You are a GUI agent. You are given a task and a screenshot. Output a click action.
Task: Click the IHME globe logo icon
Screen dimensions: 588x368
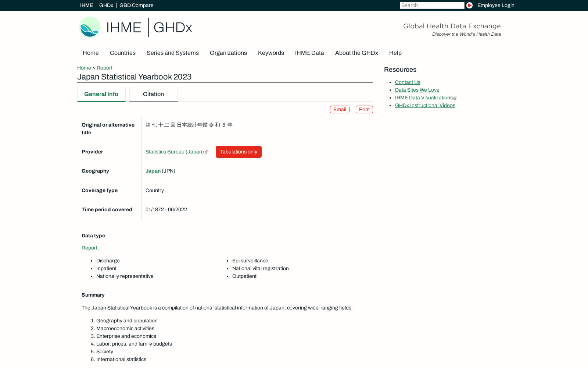(x=90, y=27)
